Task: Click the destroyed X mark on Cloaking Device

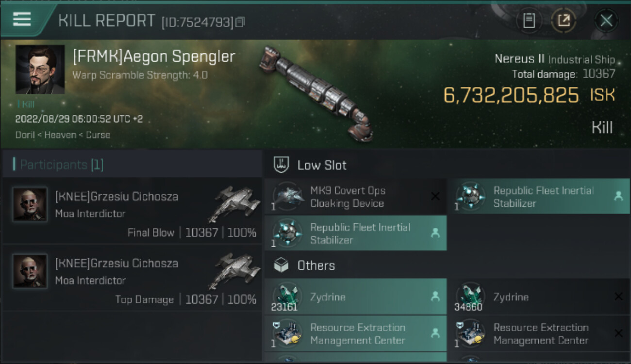Action: (x=435, y=196)
